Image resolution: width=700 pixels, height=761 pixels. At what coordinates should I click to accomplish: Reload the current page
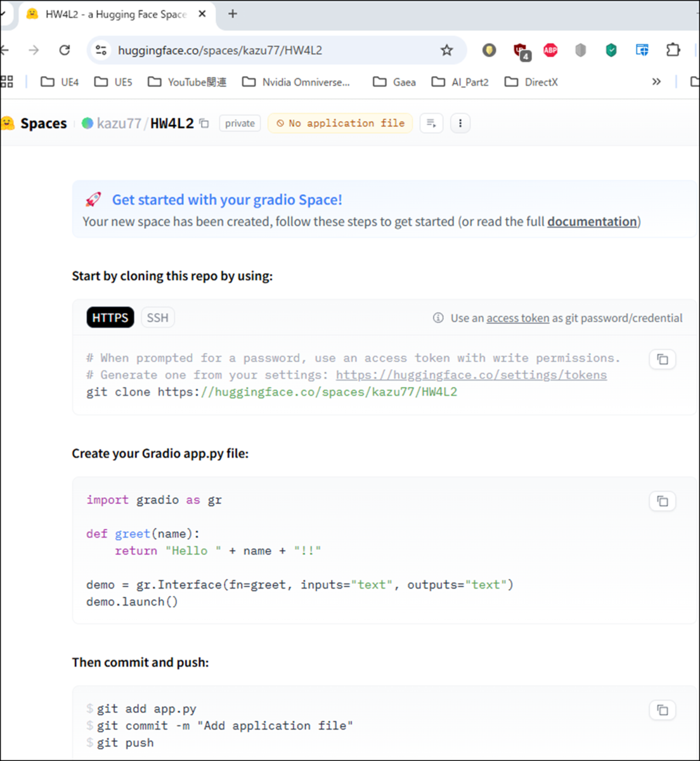pyautogui.click(x=65, y=50)
